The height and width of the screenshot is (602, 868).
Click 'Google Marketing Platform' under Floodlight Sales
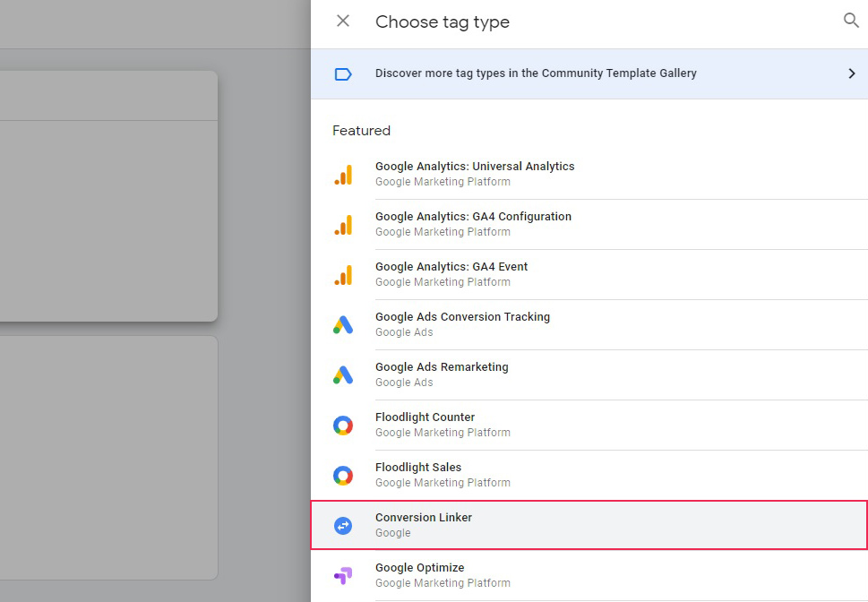click(x=443, y=483)
